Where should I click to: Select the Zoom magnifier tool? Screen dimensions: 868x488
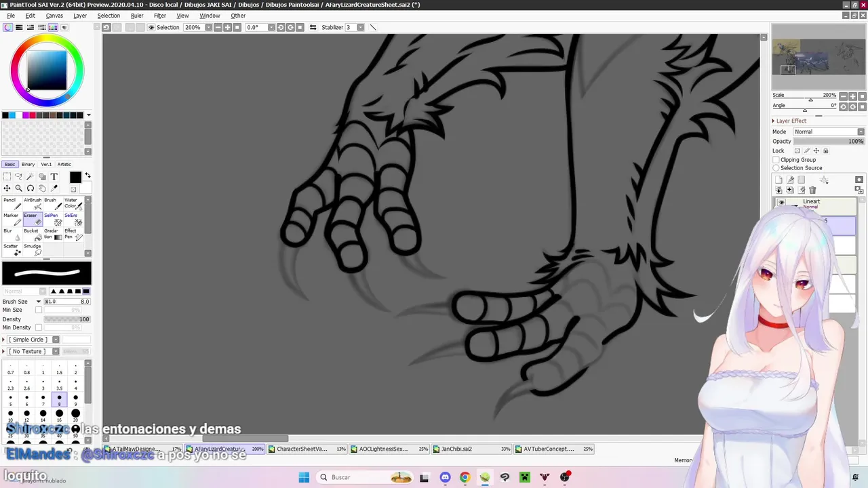pyautogui.click(x=18, y=188)
